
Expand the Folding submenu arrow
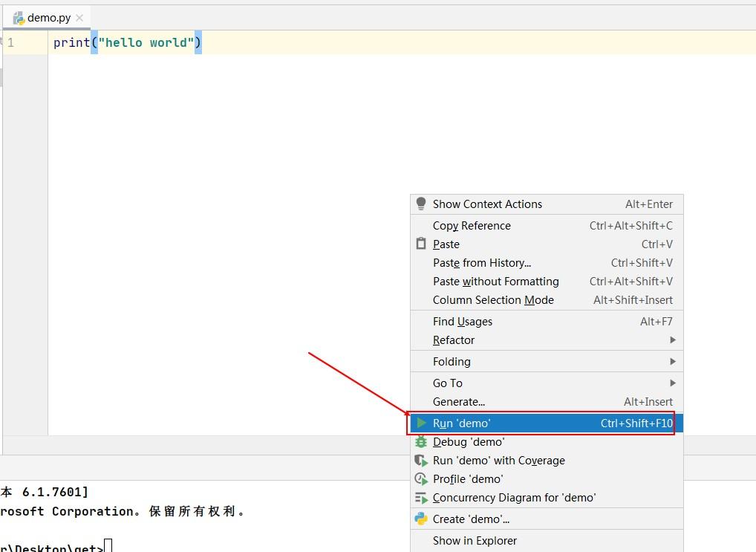(x=673, y=361)
